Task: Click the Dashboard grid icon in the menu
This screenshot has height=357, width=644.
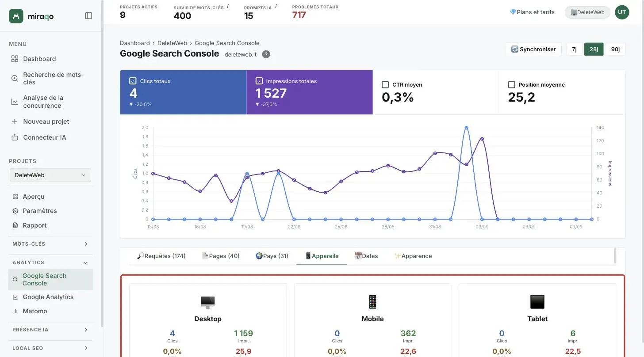Action: pyautogui.click(x=15, y=59)
